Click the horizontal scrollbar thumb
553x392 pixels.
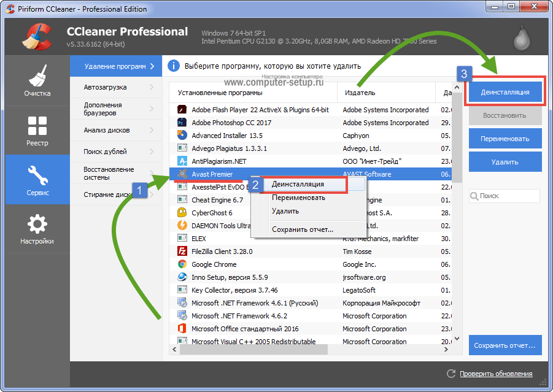pyautogui.click(x=253, y=349)
